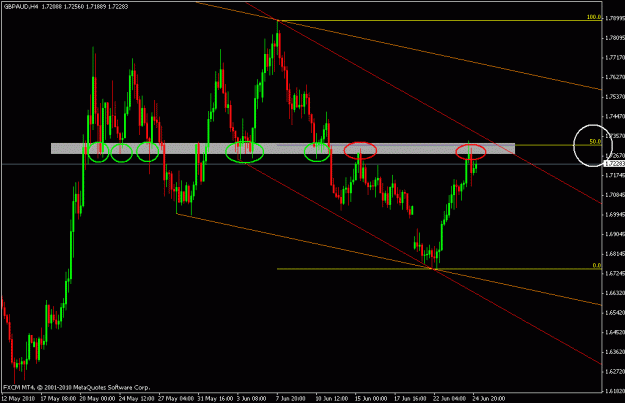Select the 1.62720 price axis label

click(615, 372)
